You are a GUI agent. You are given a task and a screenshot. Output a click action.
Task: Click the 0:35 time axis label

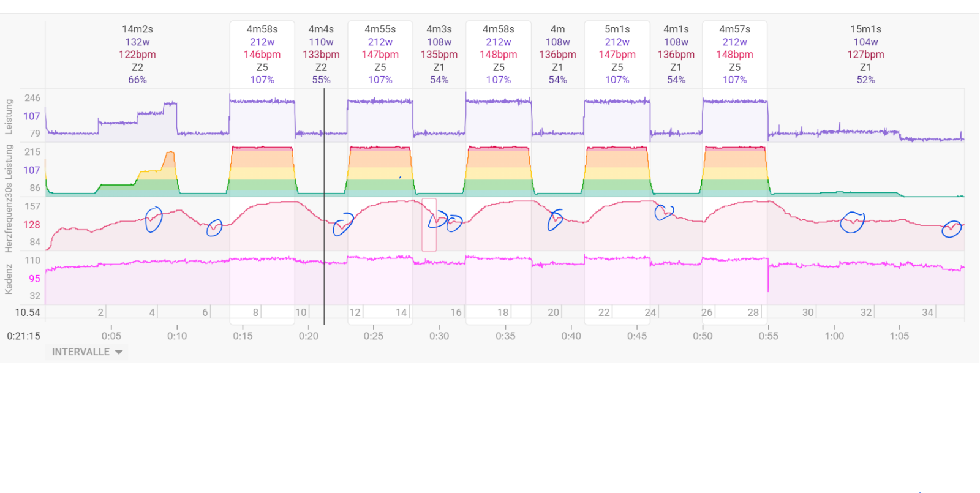tap(505, 336)
